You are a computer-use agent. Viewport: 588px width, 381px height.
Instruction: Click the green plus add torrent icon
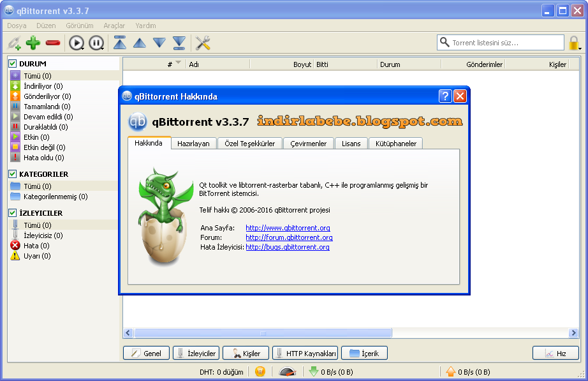33,43
